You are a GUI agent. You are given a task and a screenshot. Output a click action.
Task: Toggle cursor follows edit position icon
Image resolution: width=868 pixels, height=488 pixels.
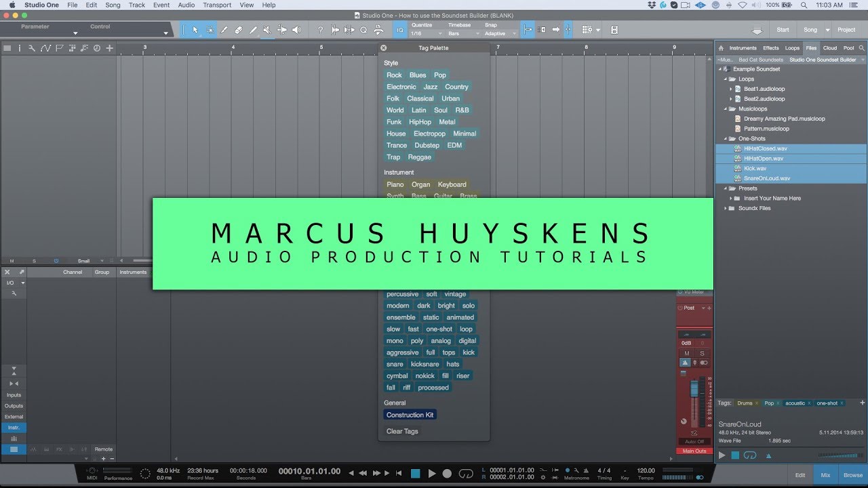coord(568,30)
